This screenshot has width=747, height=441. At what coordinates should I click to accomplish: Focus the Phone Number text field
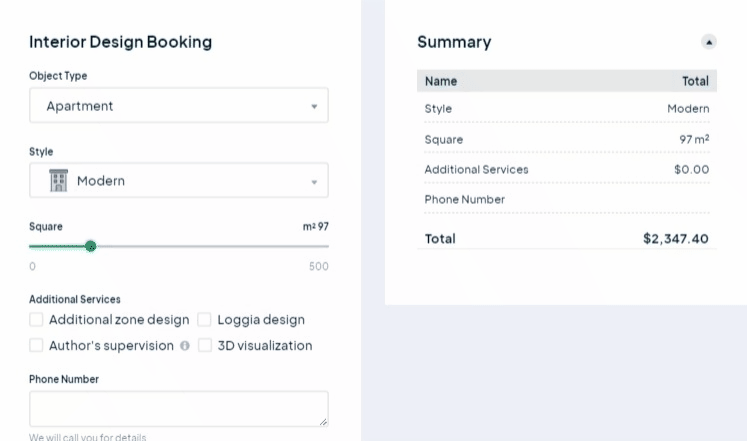(x=178, y=408)
